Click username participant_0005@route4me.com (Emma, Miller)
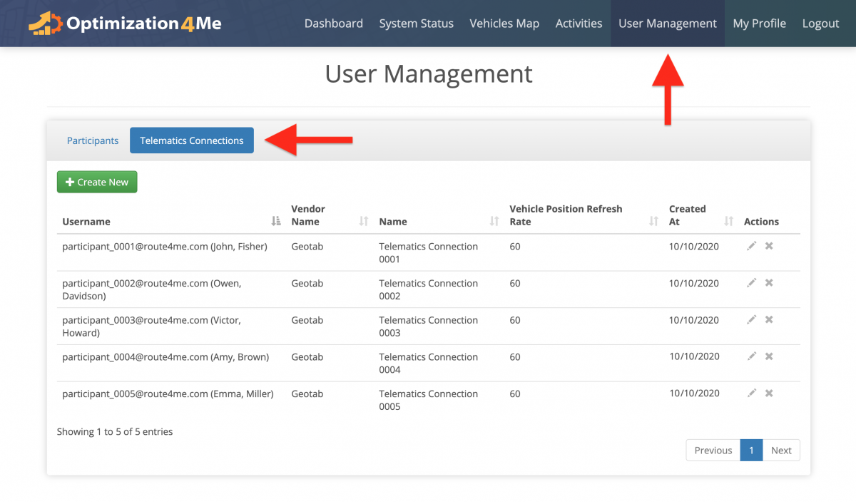856x504 pixels. point(168,394)
